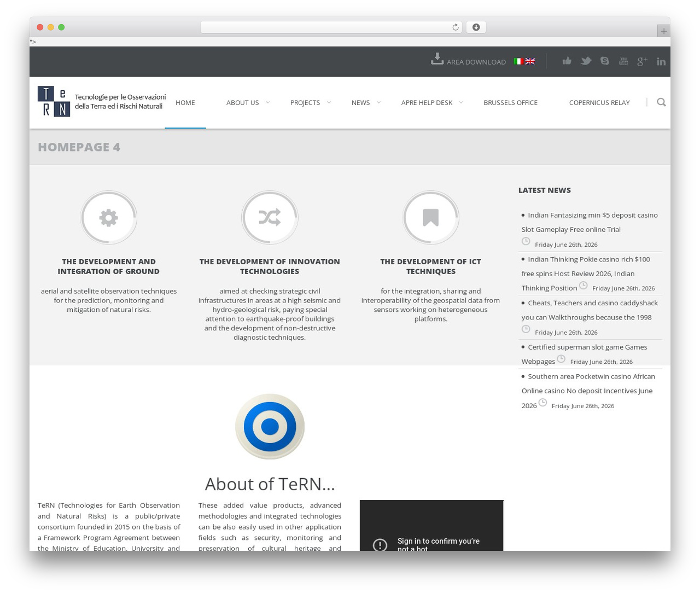Open the About Us menu item

pyautogui.click(x=242, y=102)
